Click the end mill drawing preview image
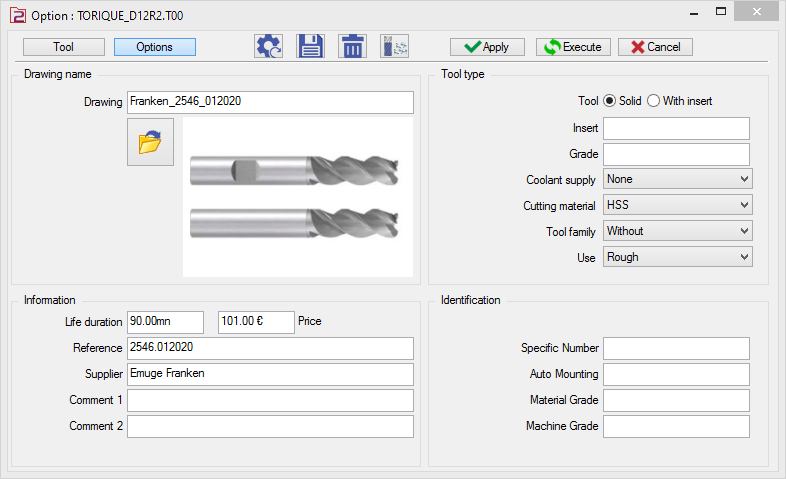 click(297, 196)
